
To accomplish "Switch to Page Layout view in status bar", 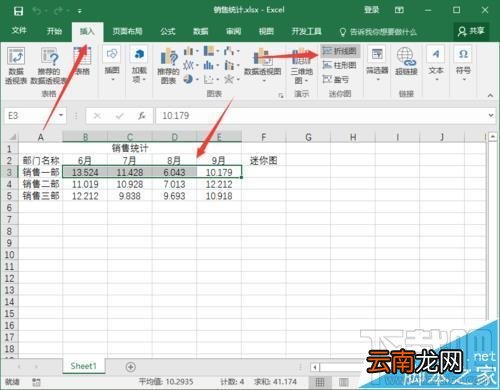I will point(344,382).
